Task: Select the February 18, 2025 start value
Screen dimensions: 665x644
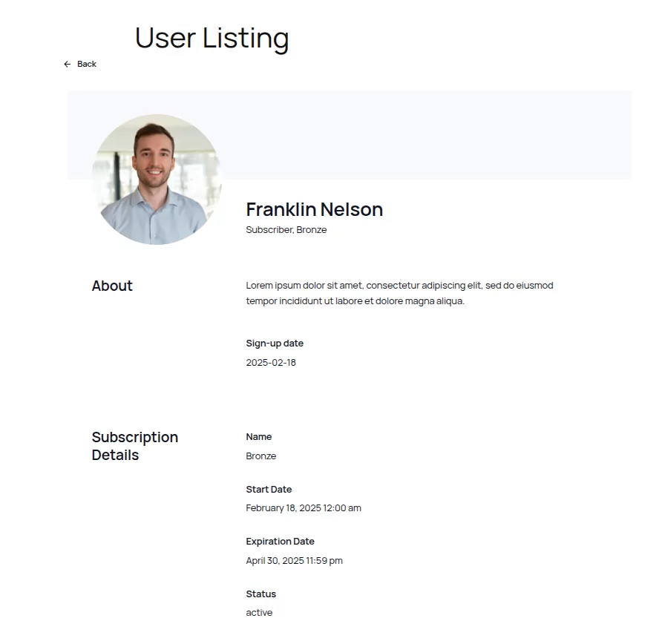Action: [304, 508]
